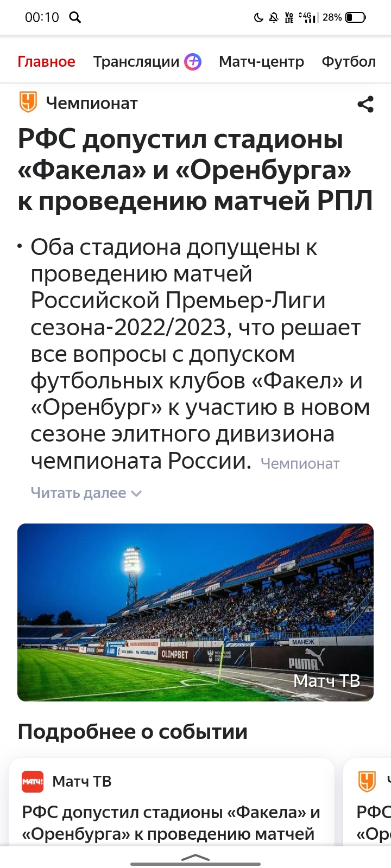
Task: Open the Трансляции tab
Action: [x=136, y=62]
